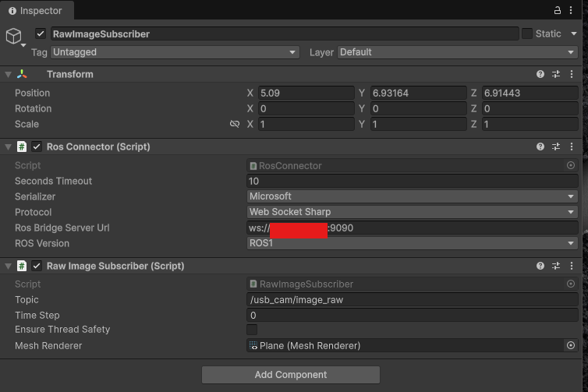
Task: Open the Tag dropdown showing Untagged
Action: 175,52
